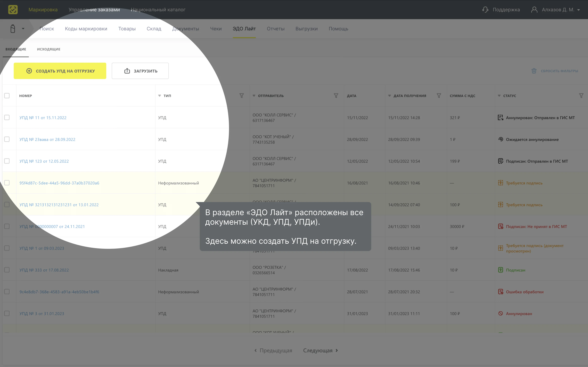Click the ЗАГРУЗИТЬ button
The width and height of the screenshot is (588, 367).
click(140, 71)
